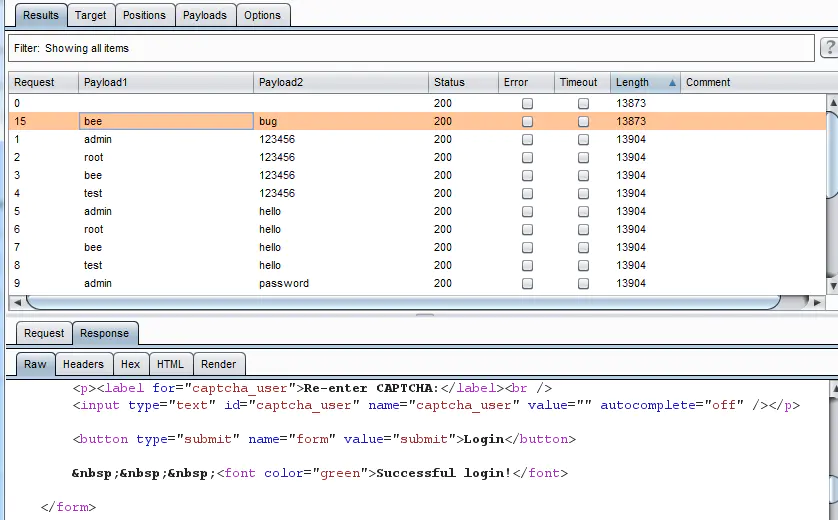Open the Headers view tab
838x520 pixels.
coord(83,364)
